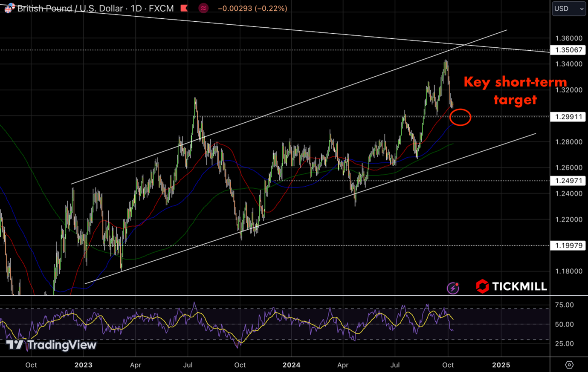Open the TradingView logo link
This screenshot has height=372, width=588.
click(52, 345)
